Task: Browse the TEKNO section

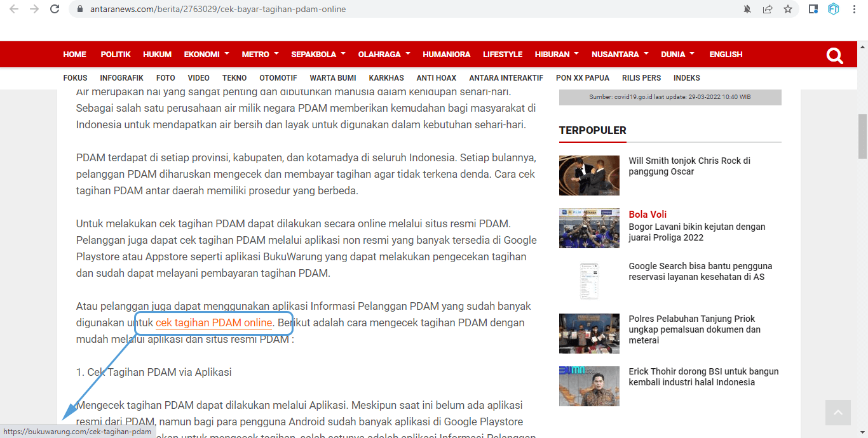Action: click(x=234, y=78)
